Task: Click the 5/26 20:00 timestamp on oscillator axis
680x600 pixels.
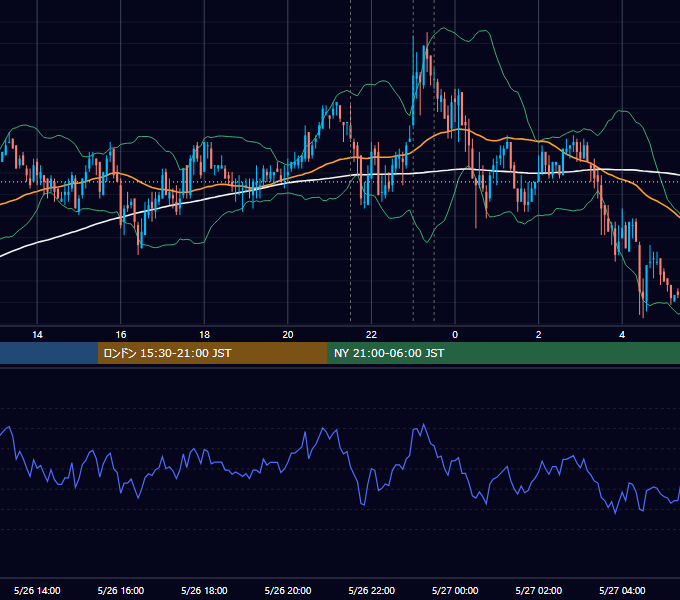Action: [288, 590]
